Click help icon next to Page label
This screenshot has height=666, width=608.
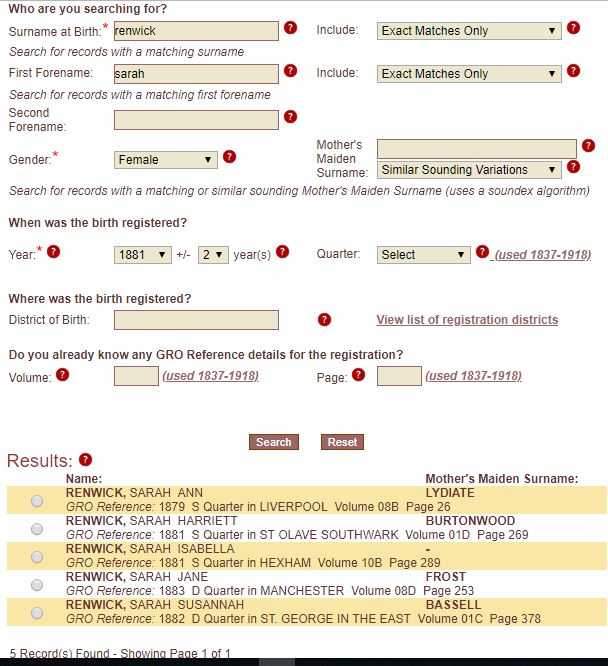click(358, 375)
